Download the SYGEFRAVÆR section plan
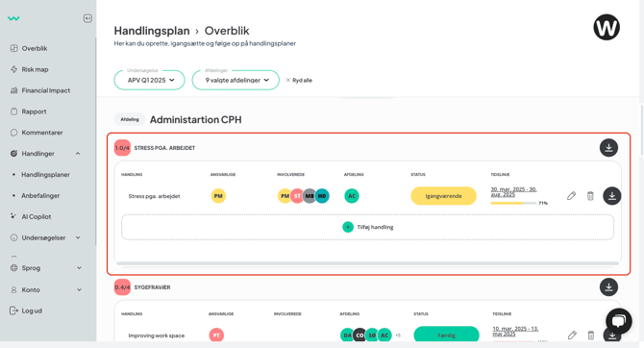Screen dimensions: 644x348 click(x=608, y=286)
